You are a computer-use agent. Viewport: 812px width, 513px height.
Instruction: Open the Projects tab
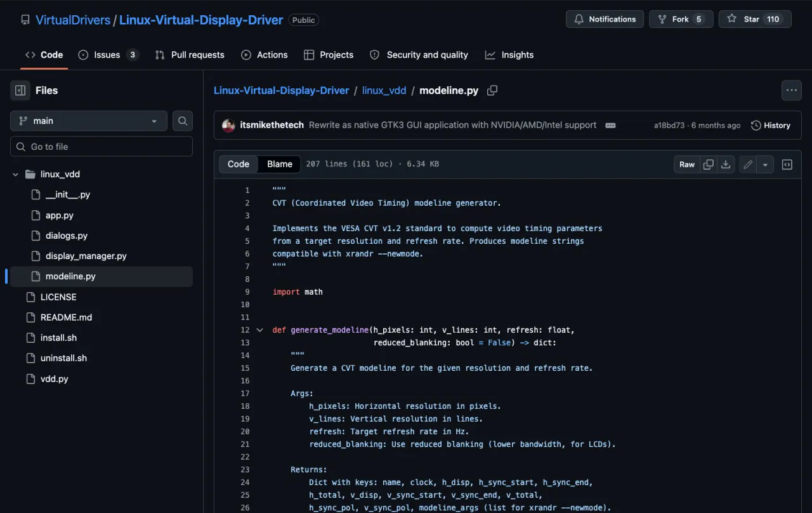(329, 55)
